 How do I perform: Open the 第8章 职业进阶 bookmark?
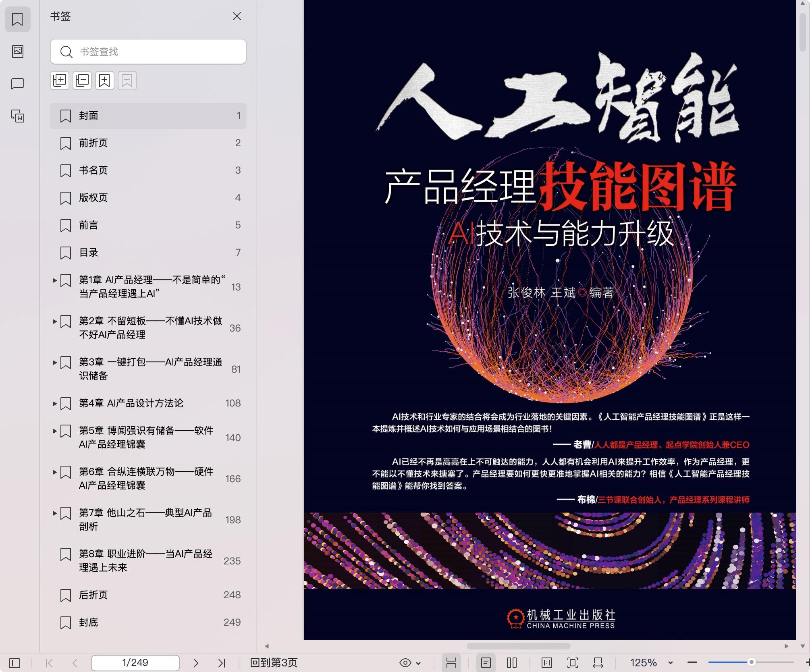point(148,560)
